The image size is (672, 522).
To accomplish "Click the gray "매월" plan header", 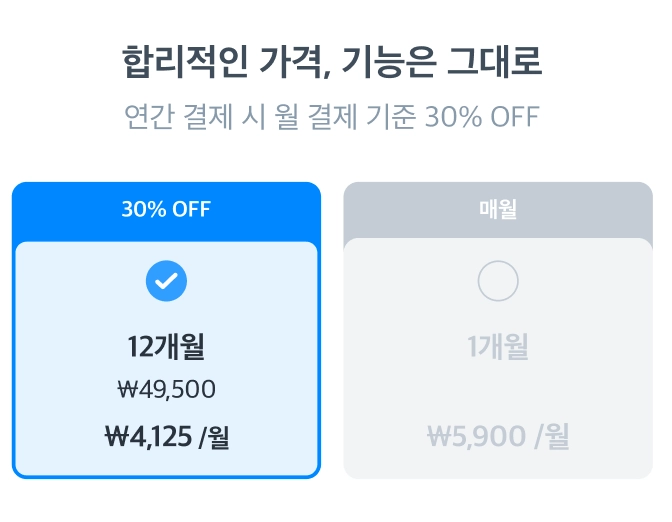I will (x=498, y=210).
